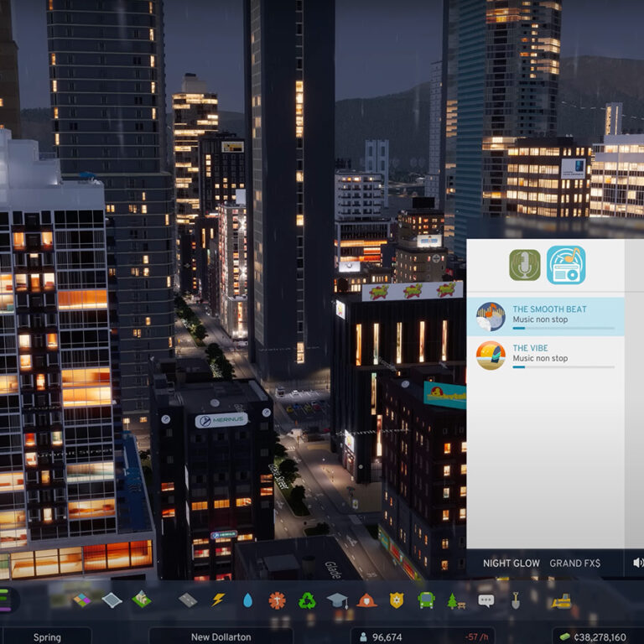Click the Spring season indicator
Viewport: 644px width, 644px height.
(47, 637)
